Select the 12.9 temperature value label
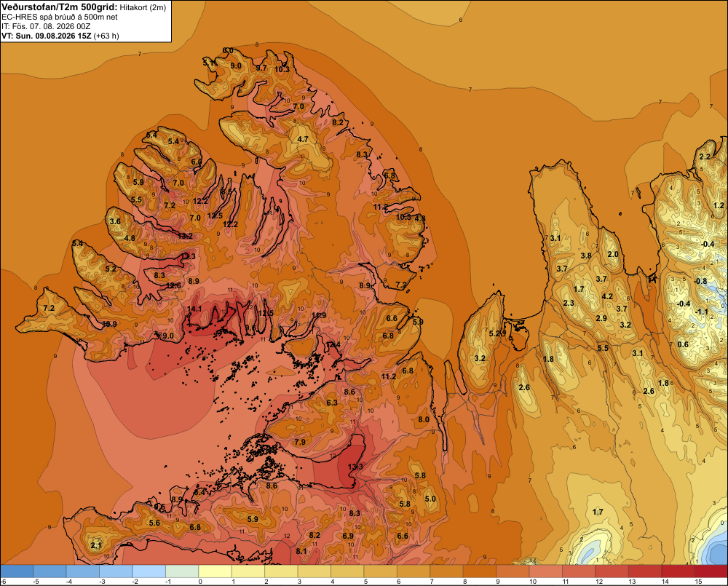The height and width of the screenshot is (586, 728). pos(319,315)
